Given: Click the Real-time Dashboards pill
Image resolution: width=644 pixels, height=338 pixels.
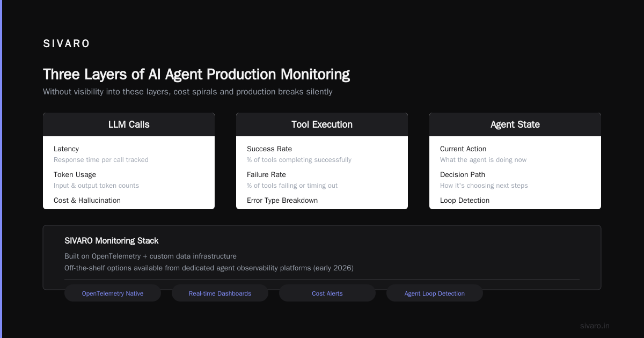Looking at the screenshot, I should click(x=220, y=293).
